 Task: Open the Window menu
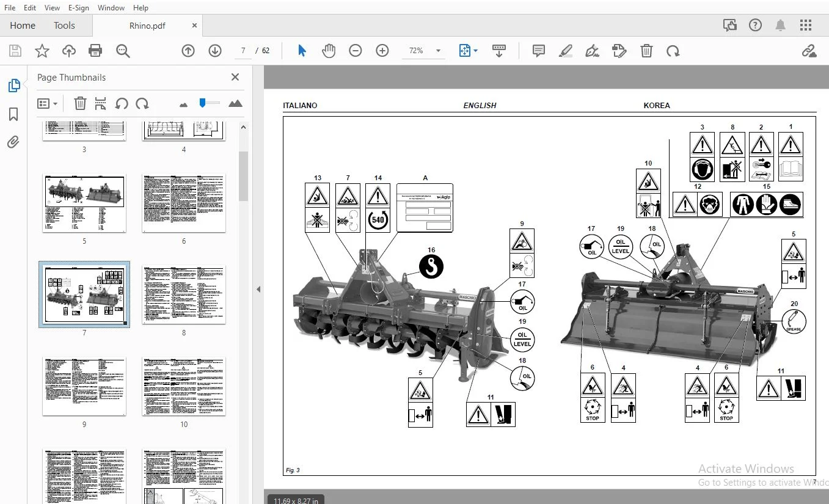click(111, 8)
